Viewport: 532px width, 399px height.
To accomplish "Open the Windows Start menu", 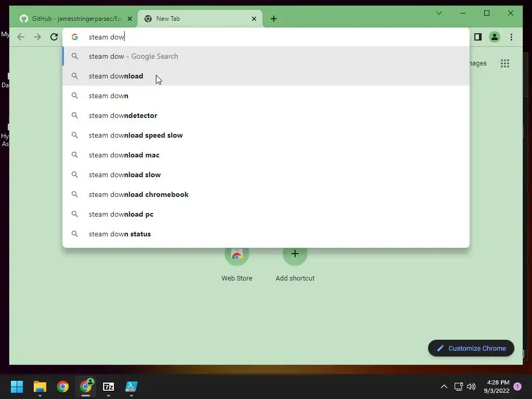I will coord(17,387).
